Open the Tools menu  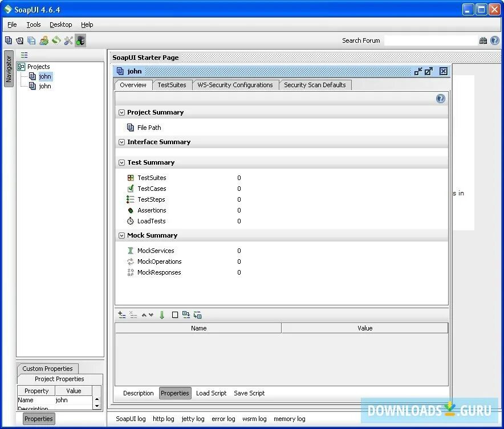coord(34,24)
